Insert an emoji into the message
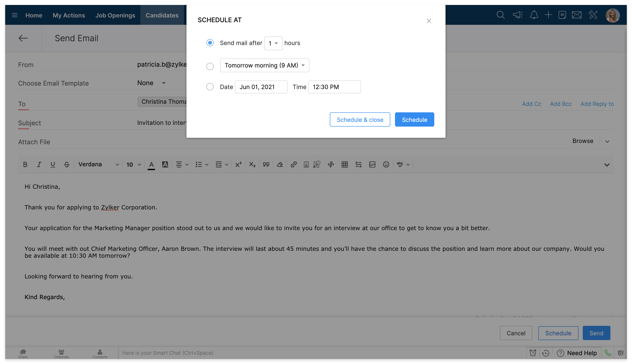The image size is (632, 364). [386, 164]
